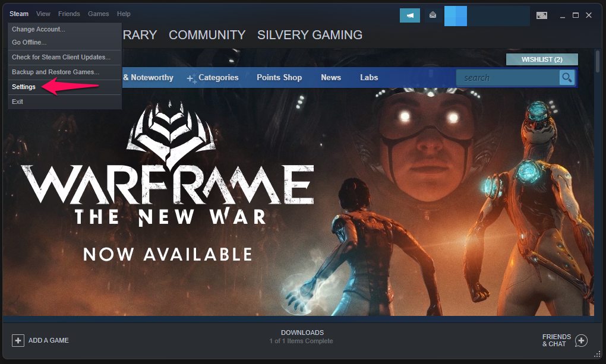606x364 pixels.
Task: Enter Big Picture mode icon
Action: [x=542, y=15]
